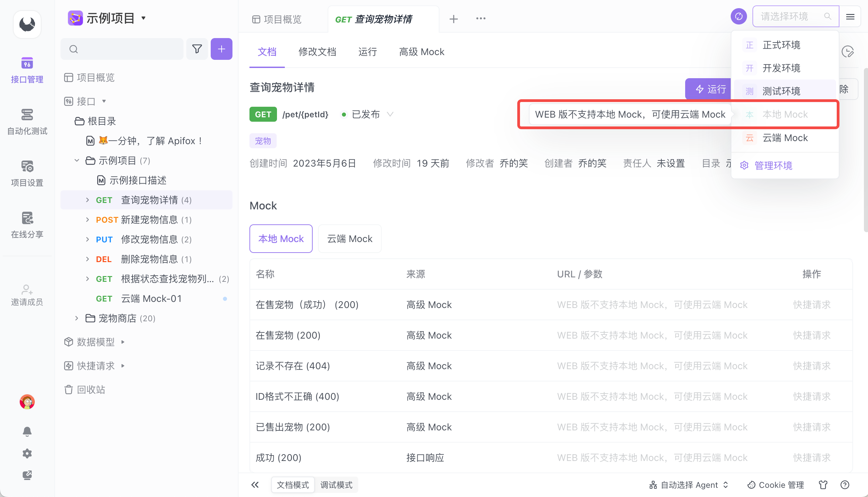Click the vertical scrollbar on right
868x497 pixels.
click(865, 150)
